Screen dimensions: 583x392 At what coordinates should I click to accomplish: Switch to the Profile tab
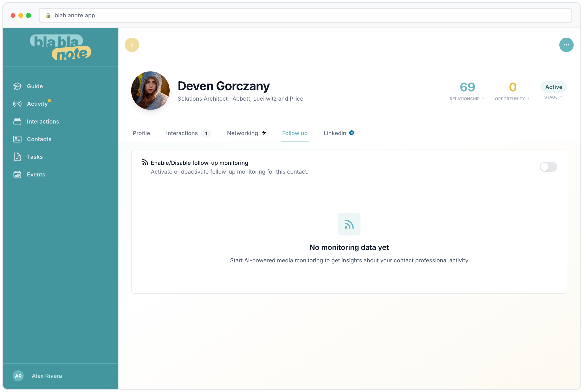pyautogui.click(x=141, y=133)
